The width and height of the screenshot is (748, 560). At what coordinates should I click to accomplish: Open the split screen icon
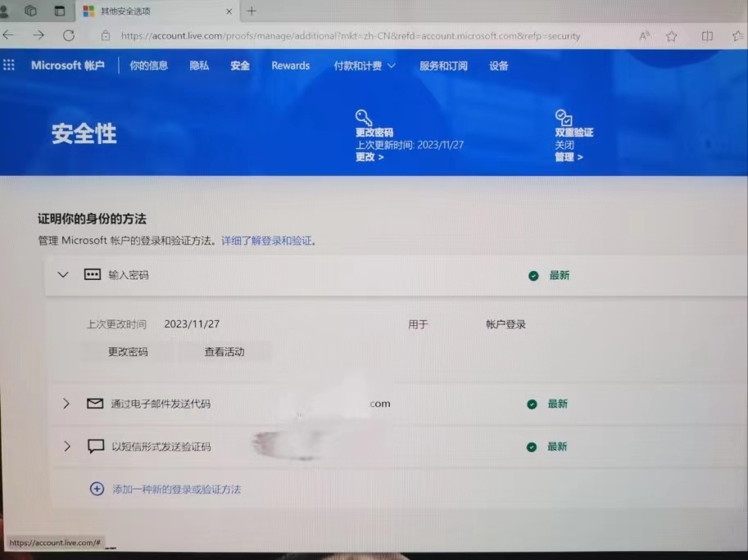(707, 36)
